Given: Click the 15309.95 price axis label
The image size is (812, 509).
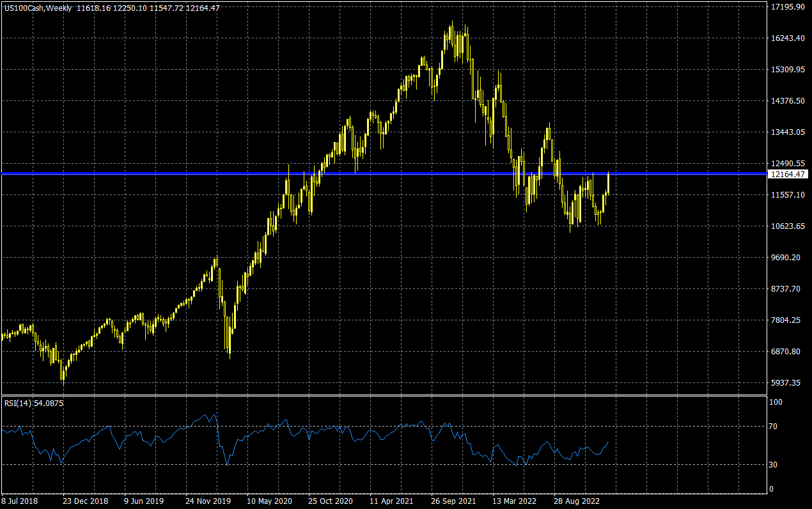Looking at the screenshot, I should point(787,70).
